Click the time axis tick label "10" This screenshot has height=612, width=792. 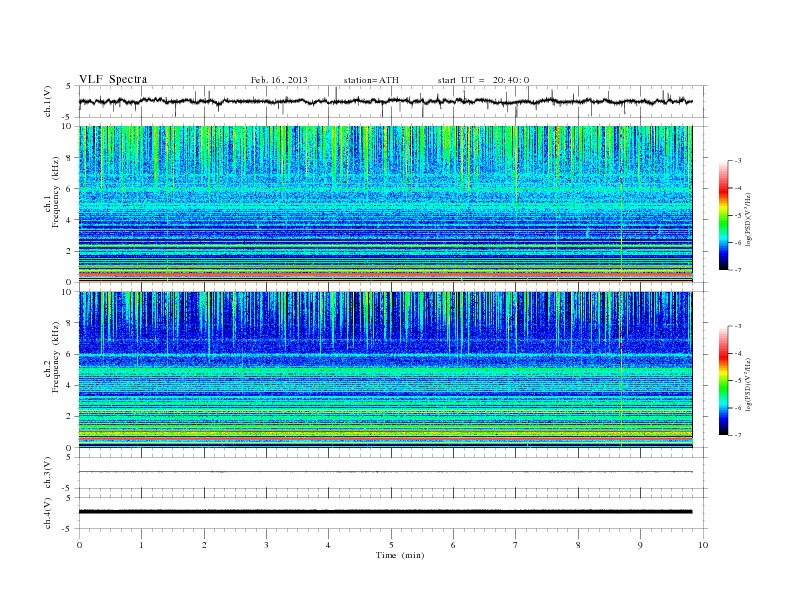703,545
